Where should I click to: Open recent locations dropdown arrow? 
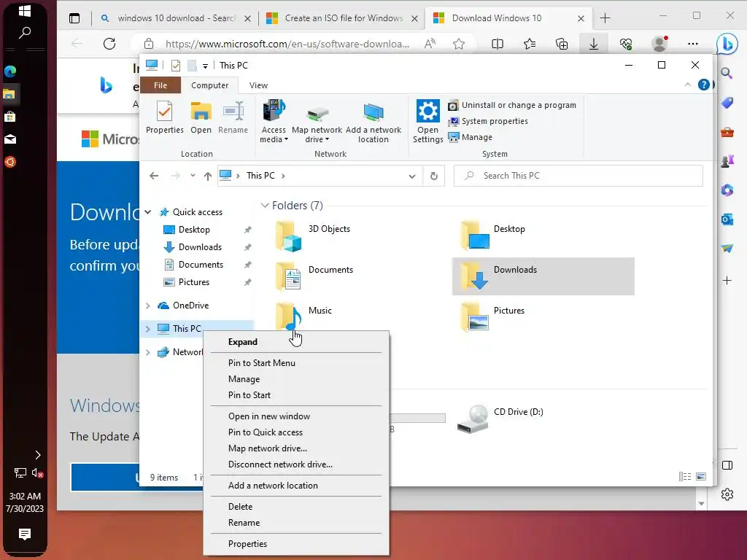193,176
